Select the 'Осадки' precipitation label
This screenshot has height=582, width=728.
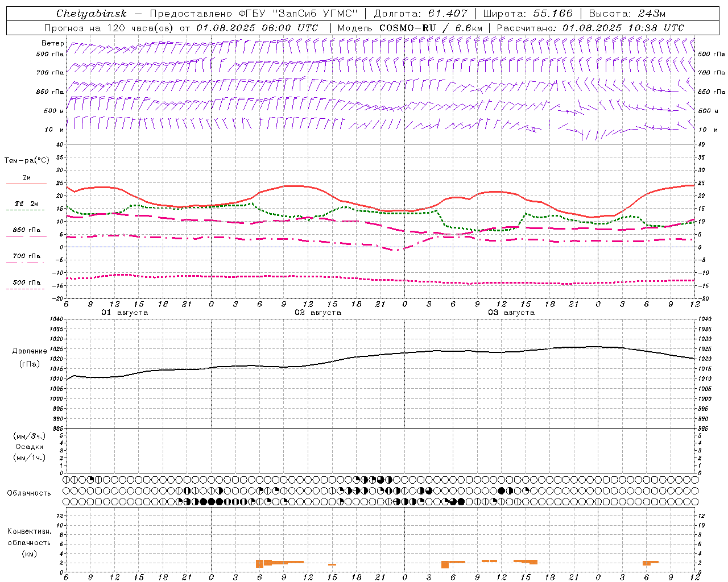[30, 447]
